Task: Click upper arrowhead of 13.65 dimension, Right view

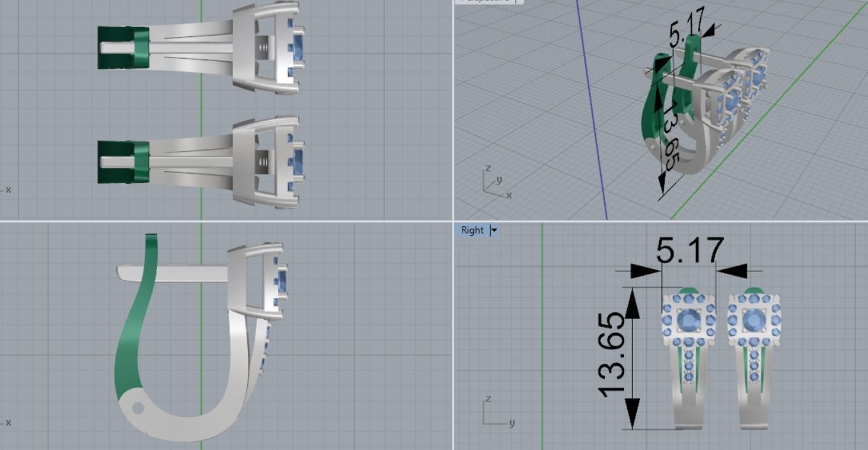Action: click(x=632, y=303)
